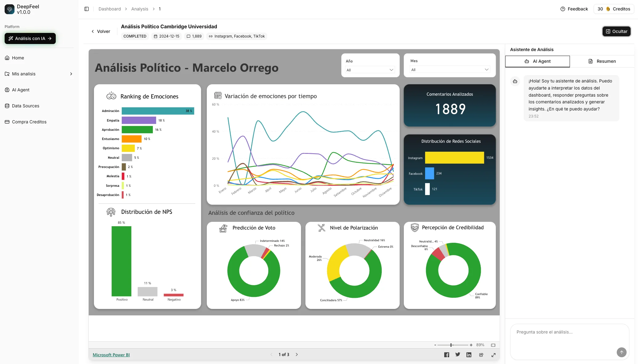Switch to the Resumen tab
The width and height of the screenshot is (638, 364).
point(602,61)
